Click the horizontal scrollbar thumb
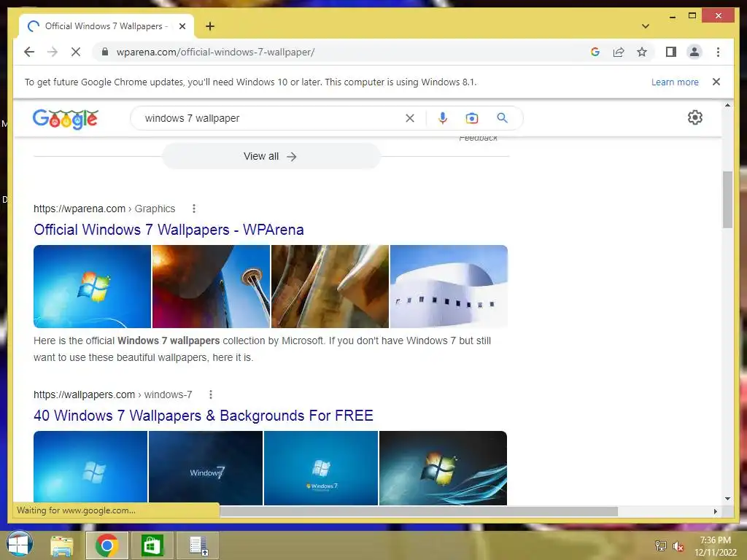Viewport: 747px width, 560px height. pyautogui.click(x=418, y=511)
